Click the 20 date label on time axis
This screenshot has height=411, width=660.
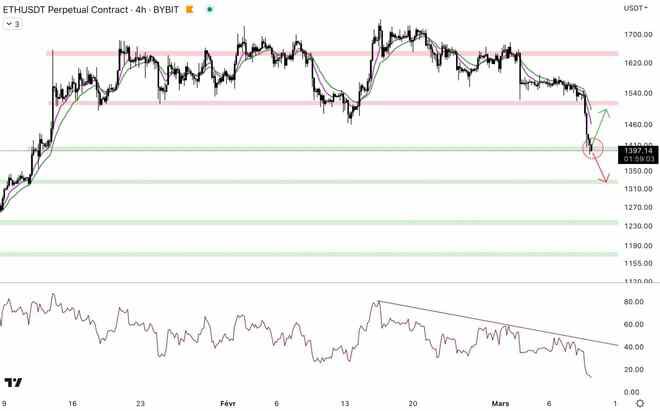[x=412, y=403]
